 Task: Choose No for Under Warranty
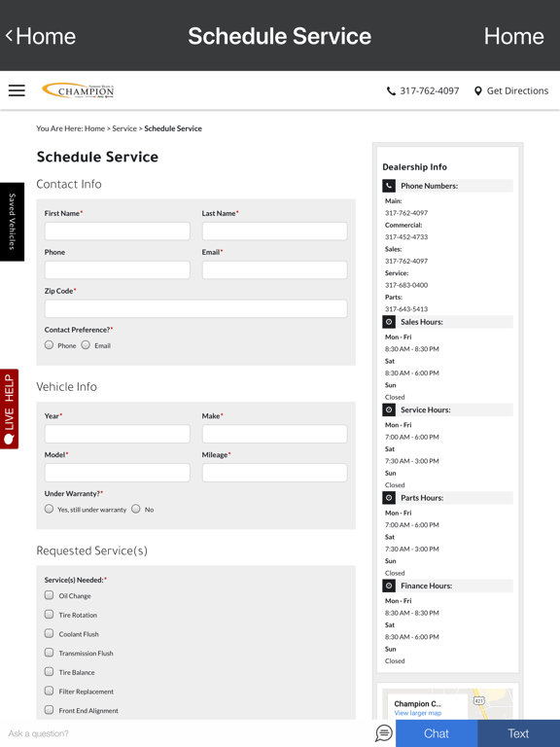[x=136, y=509]
